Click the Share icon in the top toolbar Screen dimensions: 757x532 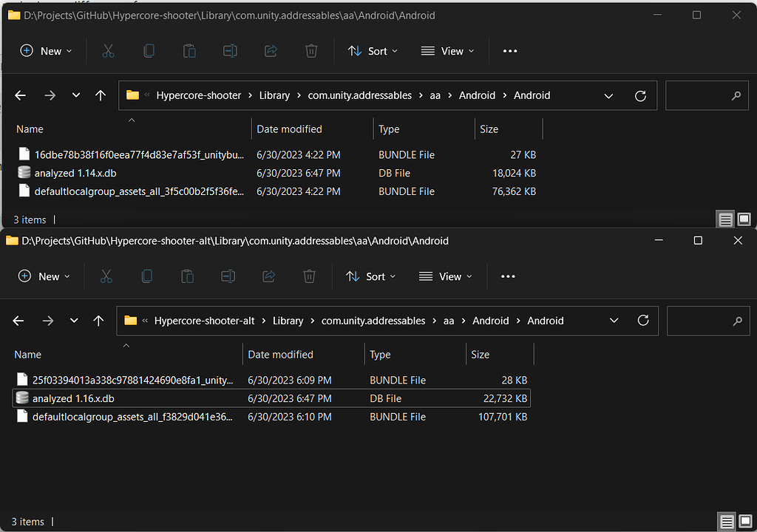click(270, 51)
